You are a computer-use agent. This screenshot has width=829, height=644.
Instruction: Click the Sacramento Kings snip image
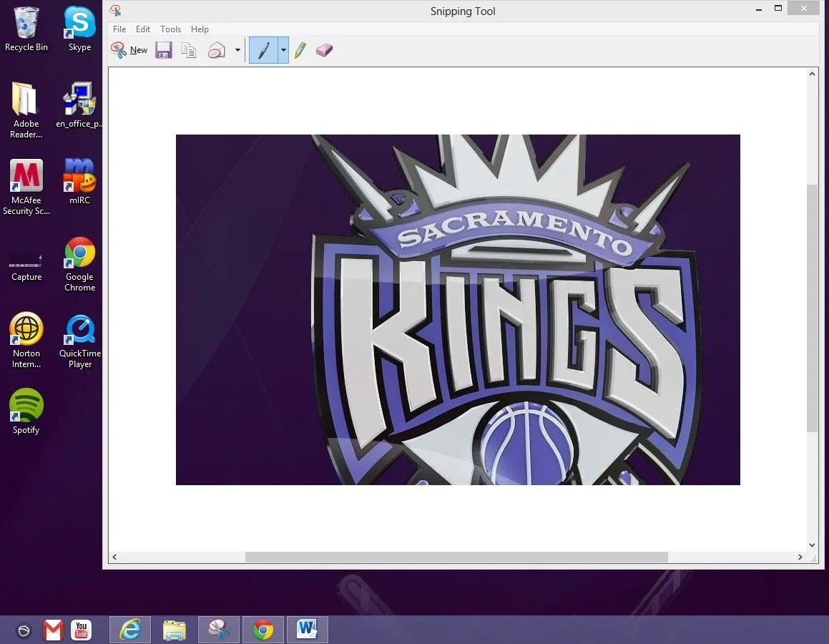[458, 310]
